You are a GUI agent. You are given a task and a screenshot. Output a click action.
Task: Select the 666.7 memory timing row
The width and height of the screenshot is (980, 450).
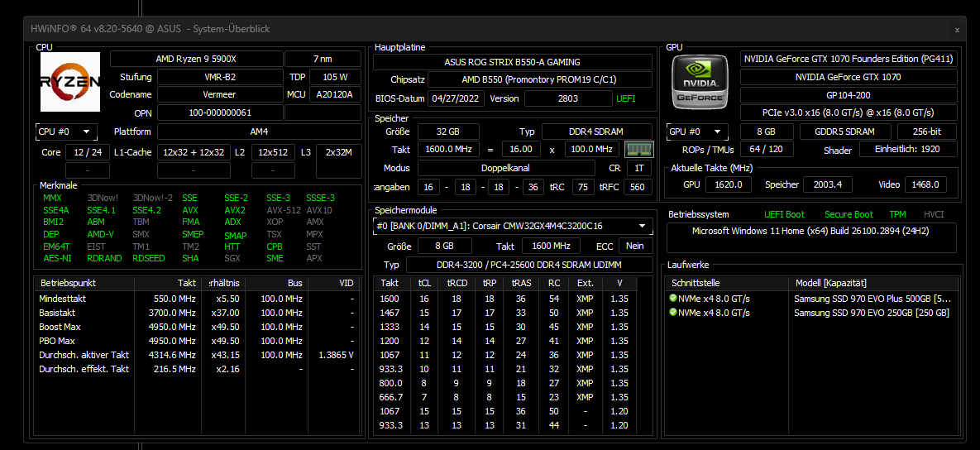(504, 397)
